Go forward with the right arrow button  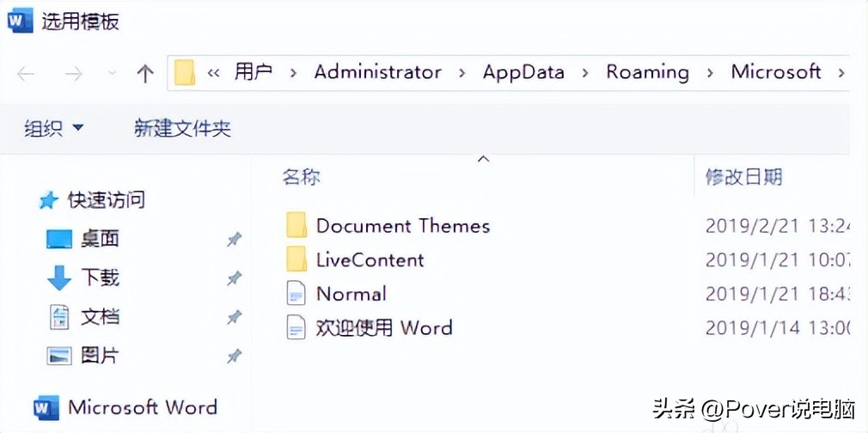[x=74, y=74]
